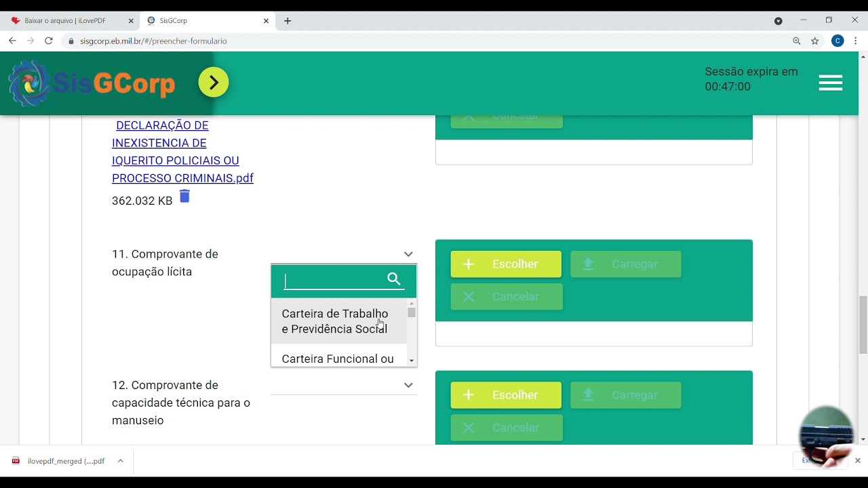The height and width of the screenshot is (488, 868).
Task: Click the Sessão expira em timer text
Action: (x=751, y=79)
